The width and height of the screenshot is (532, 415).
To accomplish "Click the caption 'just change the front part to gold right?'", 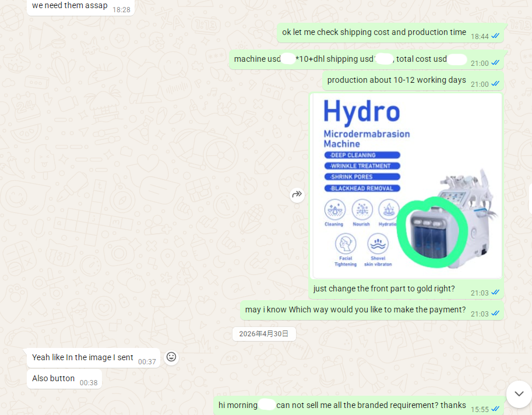I will [384, 289].
